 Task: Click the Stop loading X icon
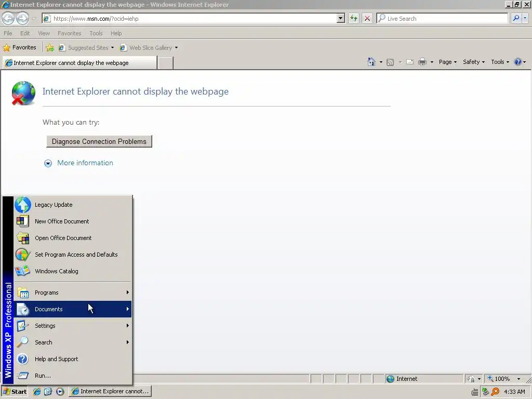pos(367,18)
